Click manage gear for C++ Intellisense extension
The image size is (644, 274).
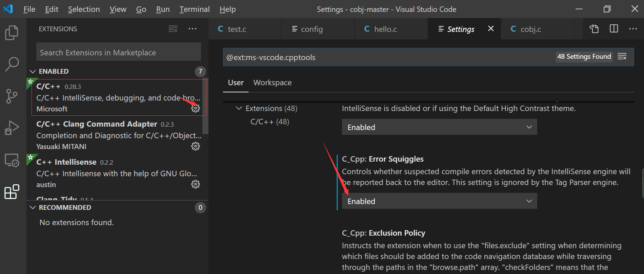click(196, 184)
